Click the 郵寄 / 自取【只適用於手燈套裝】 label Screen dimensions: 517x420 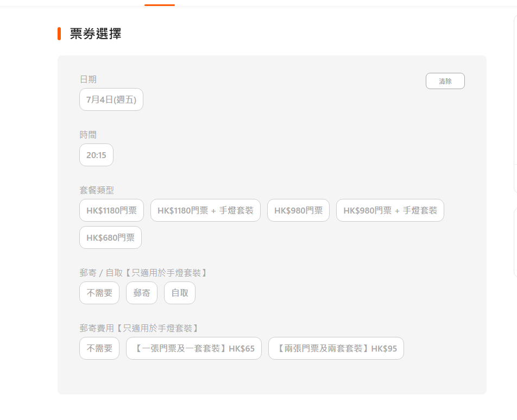click(x=143, y=273)
